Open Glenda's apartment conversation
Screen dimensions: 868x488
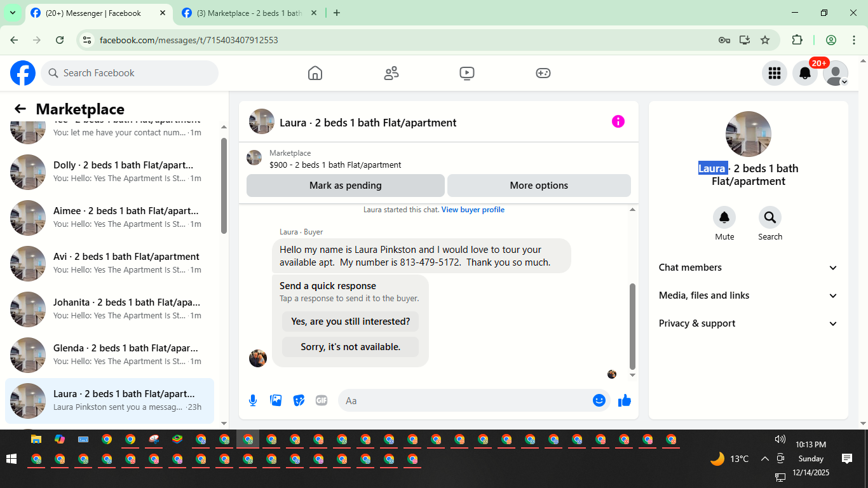click(x=109, y=355)
